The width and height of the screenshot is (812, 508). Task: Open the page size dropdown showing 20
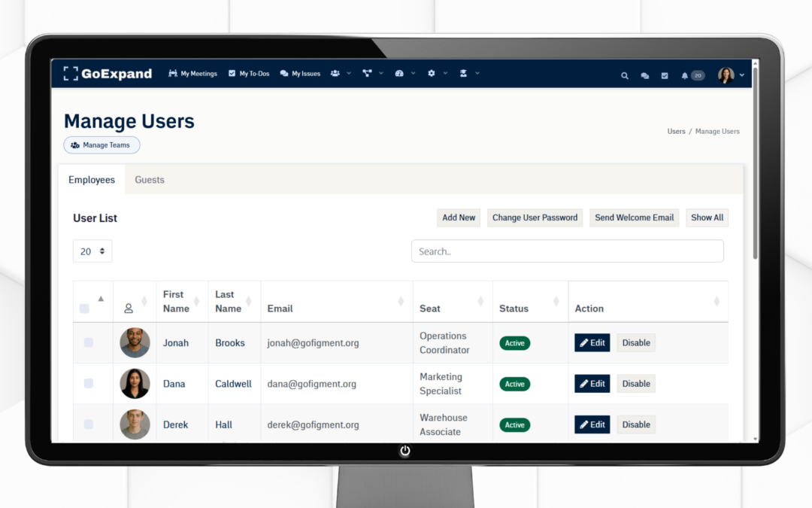92,251
